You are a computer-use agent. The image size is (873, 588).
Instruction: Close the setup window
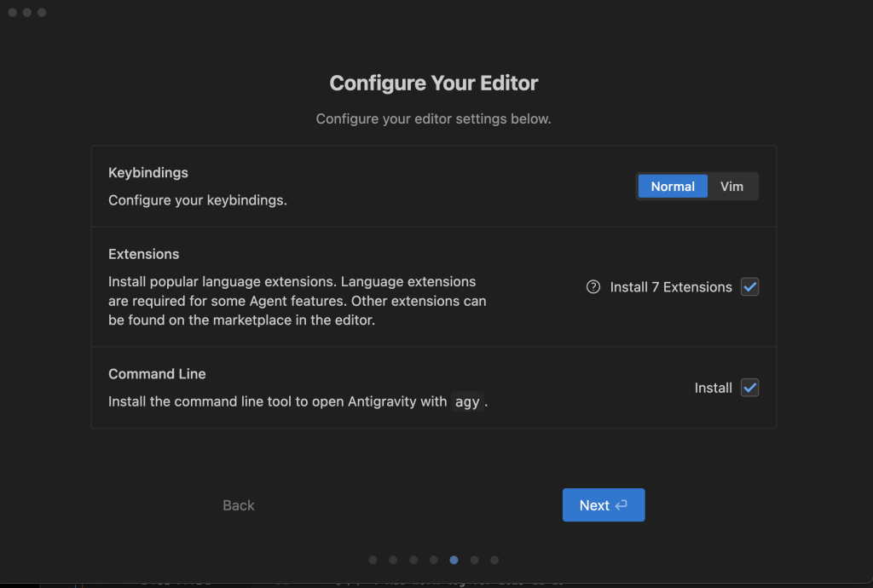[14, 13]
